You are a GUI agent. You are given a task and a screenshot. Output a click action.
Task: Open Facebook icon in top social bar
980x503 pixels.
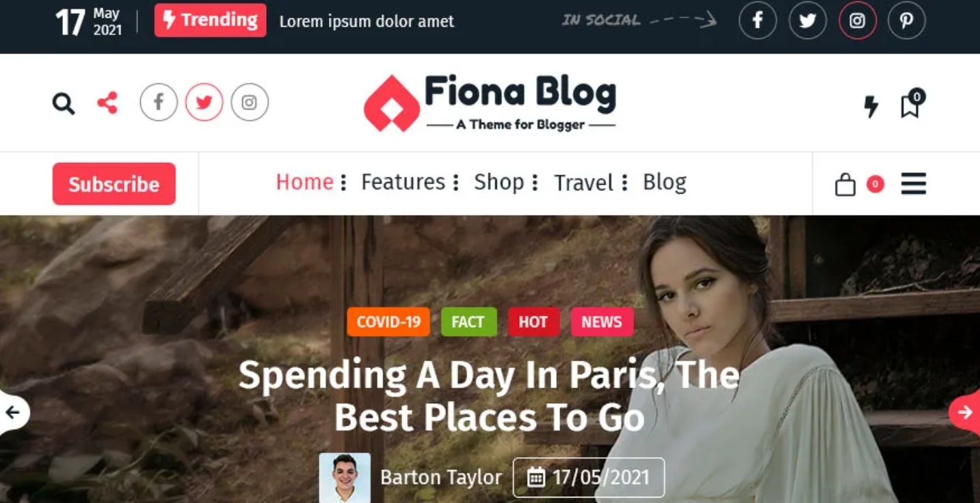(758, 21)
